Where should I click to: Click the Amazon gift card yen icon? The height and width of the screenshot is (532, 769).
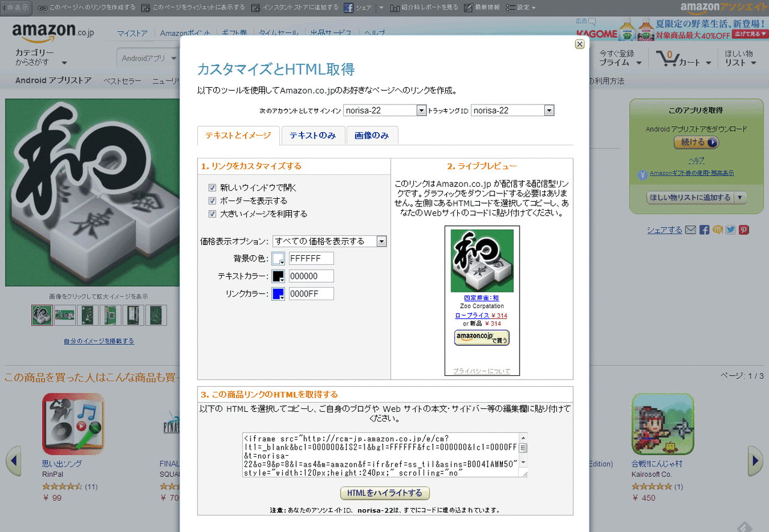(643, 174)
